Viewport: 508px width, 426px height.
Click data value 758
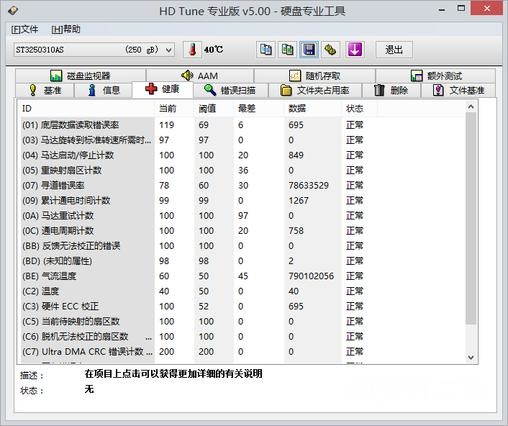click(x=296, y=231)
